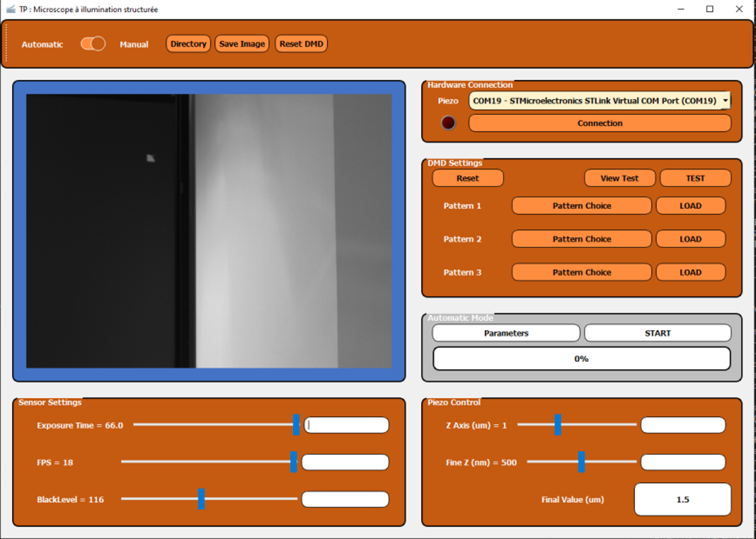This screenshot has height=539, width=756.
Task: Click the "FPS = 18" label
Action: point(55,462)
